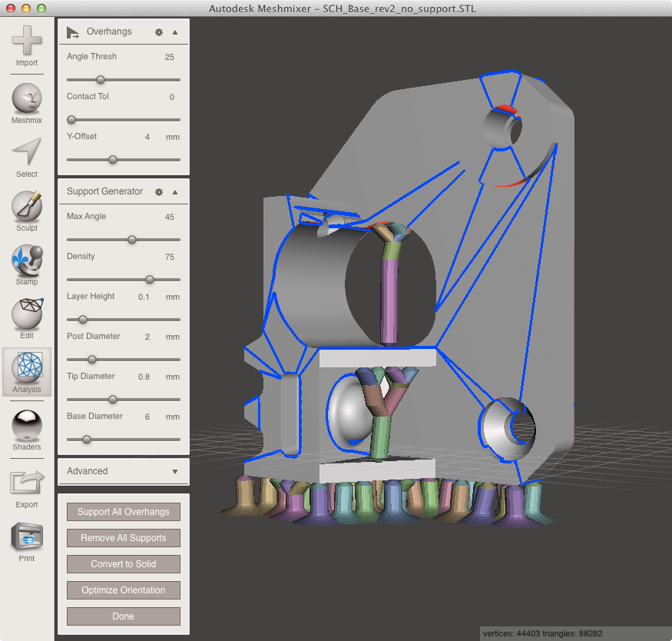The image size is (672, 641).
Task: Click the Tip Diameter value 0.8
Action: (144, 377)
